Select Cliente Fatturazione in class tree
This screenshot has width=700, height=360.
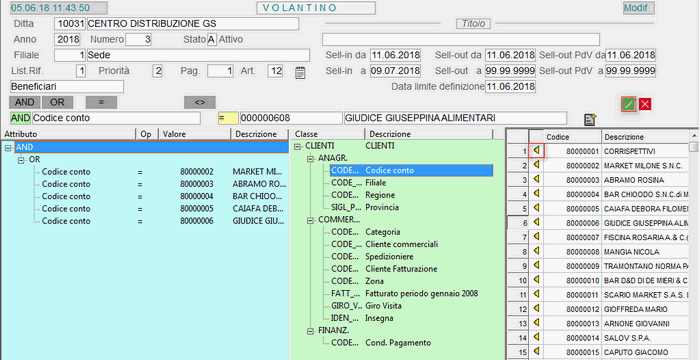(401, 269)
